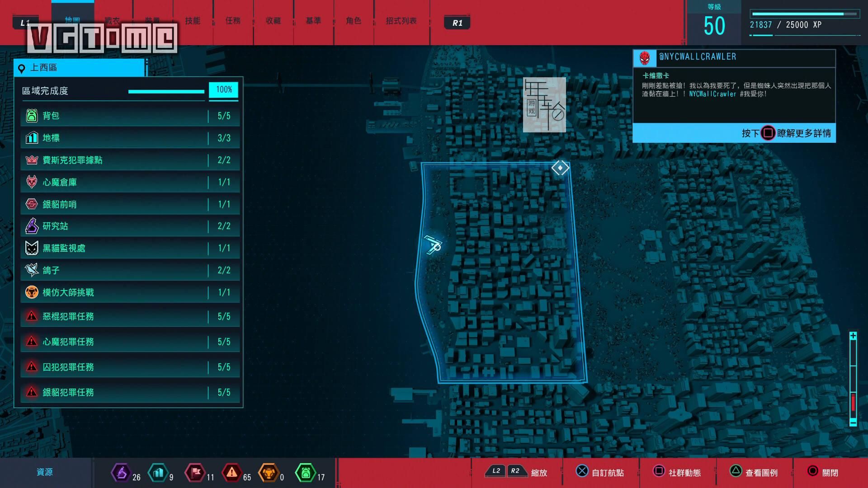Click the level 50 number
868x488 pixels.
pyautogui.click(x=714, y=26)
